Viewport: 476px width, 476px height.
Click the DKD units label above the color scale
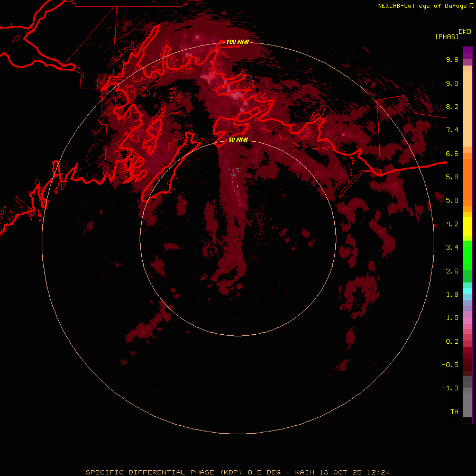coord(464,32)
